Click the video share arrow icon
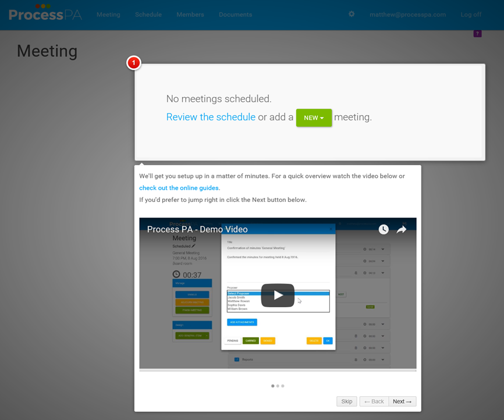This screenshot has height=420, width=504. (x=402, y=230)
